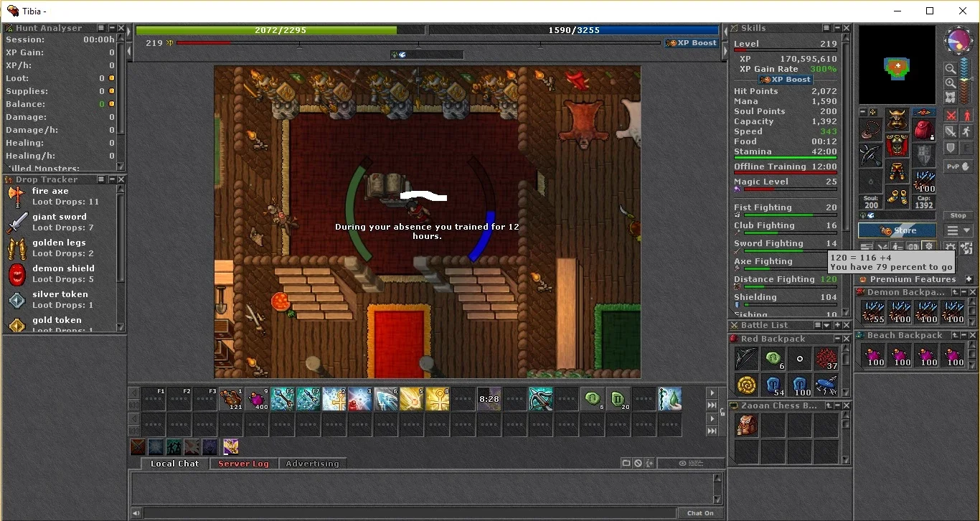Viewport: 980px width, 521px height.
Task: Collapse the Zaoan Chess Box container
Action: point(837,405)
